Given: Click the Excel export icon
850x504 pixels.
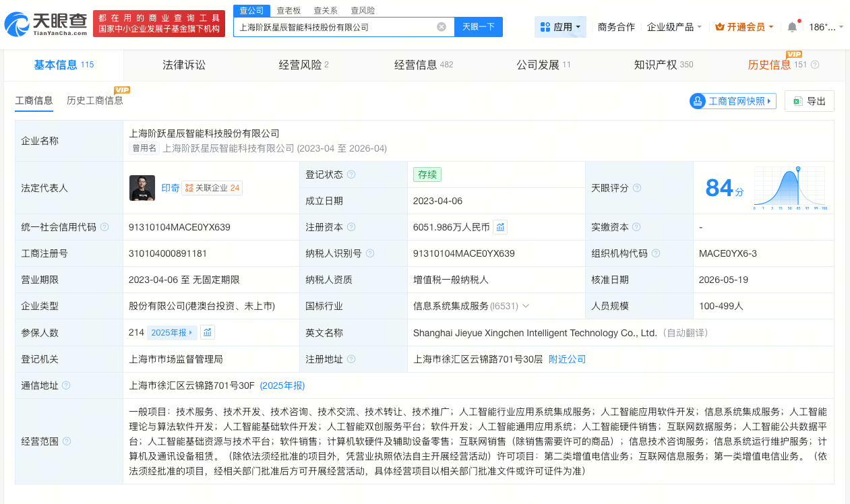Looking at the screenshot, I should pyautogui.click(x=797, y=101).
